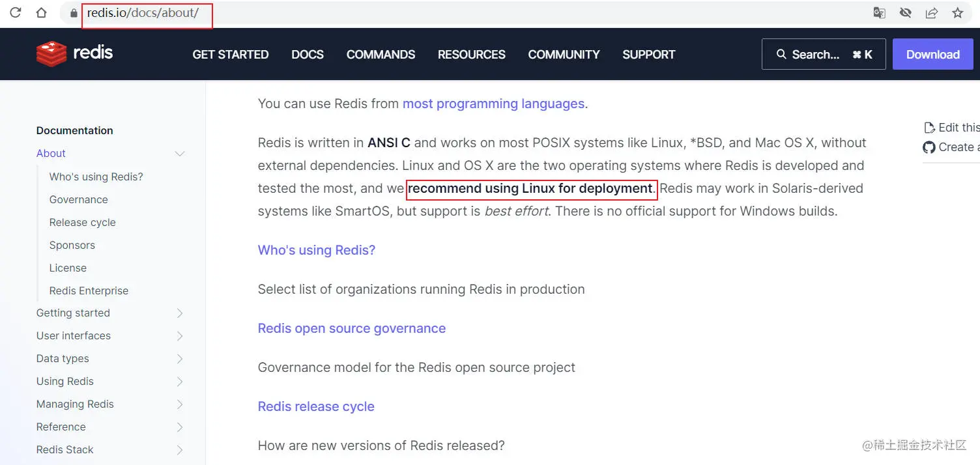Screen dimensions: 980x465
Task: Expand the Data types sidebar section
Action: point(180,359)
